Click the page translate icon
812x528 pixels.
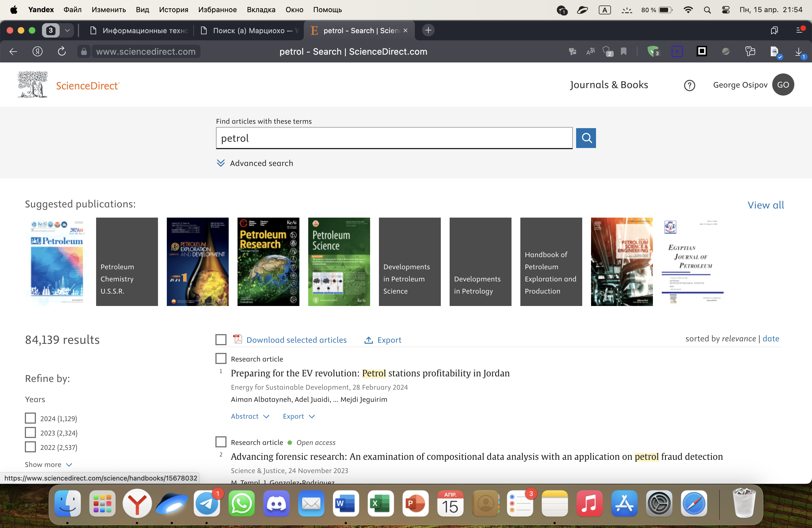590,52
